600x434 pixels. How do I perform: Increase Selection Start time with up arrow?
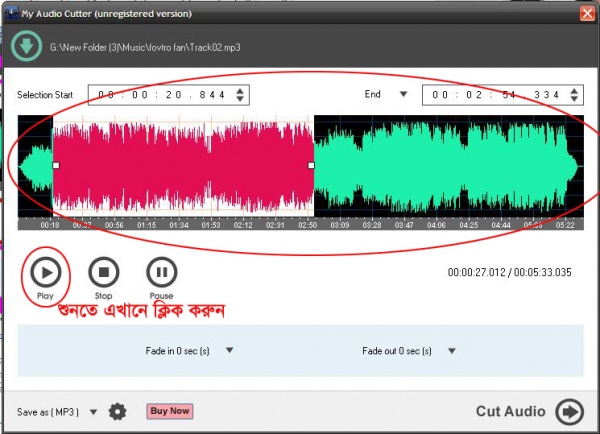240,91
